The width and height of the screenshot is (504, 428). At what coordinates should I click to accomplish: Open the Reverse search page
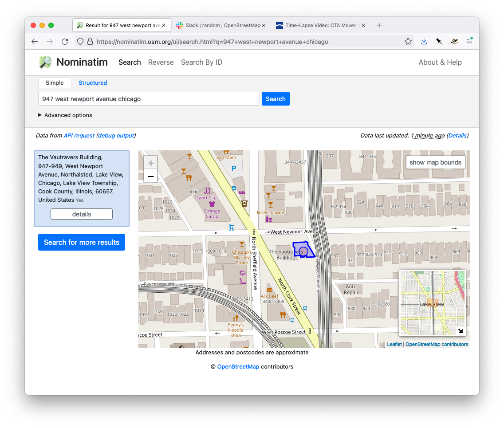click(x=161, y=63)
